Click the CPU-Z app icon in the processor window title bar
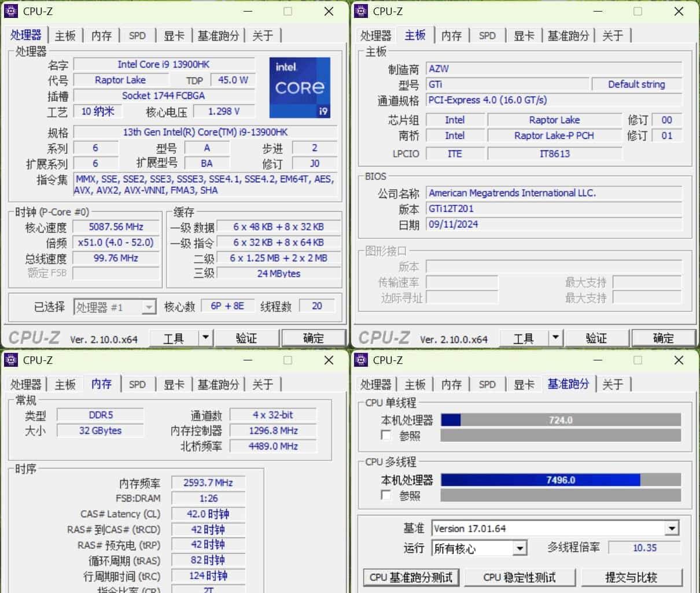The height and width of the screenshot is (593, 700). tap(12, 11)
